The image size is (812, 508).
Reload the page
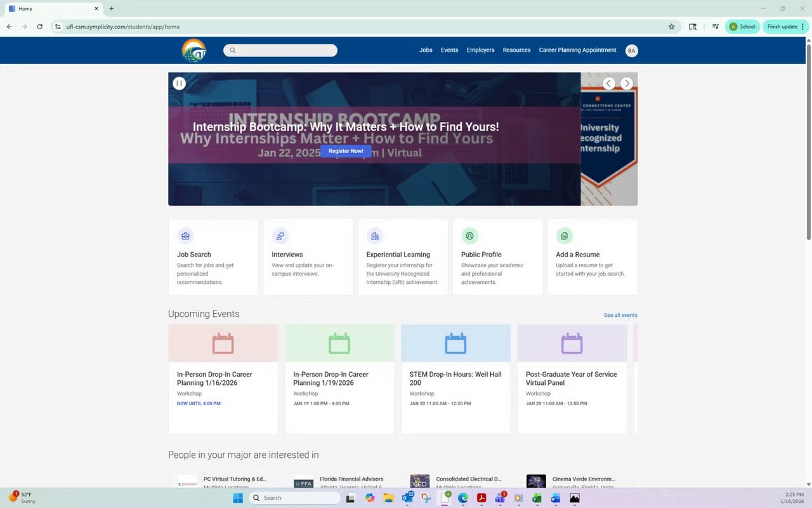(x=39, y=27)
